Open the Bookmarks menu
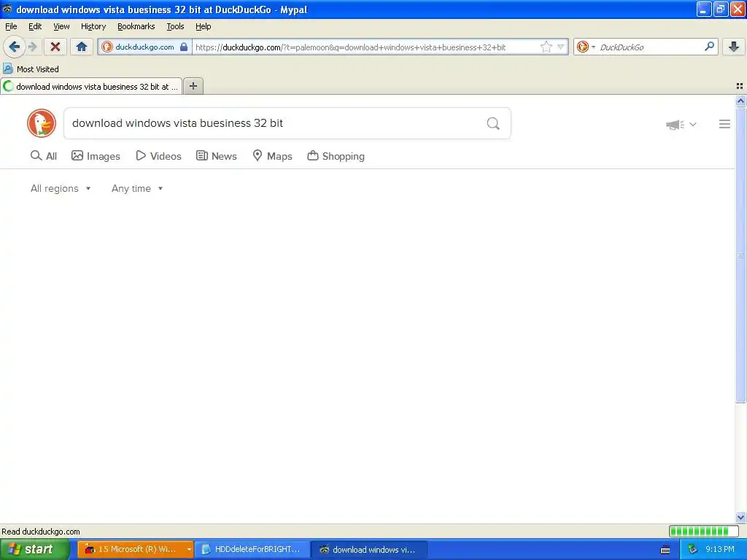This screenshot has width=747, height=560. 136,26
